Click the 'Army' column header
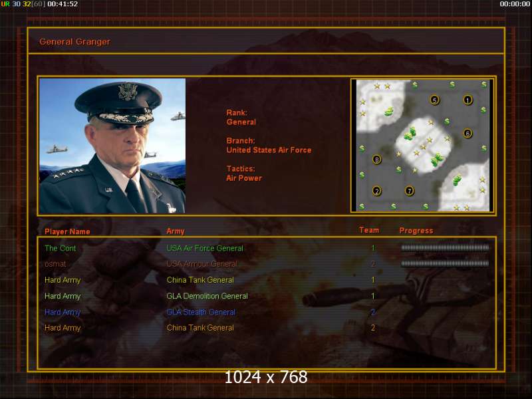532x399 pixels. [176, 231]
